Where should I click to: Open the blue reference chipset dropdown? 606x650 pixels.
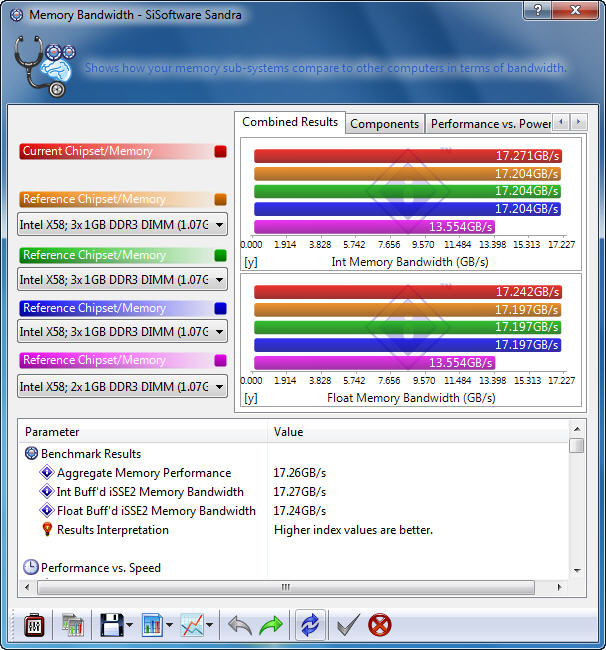(x=122, y=332)
